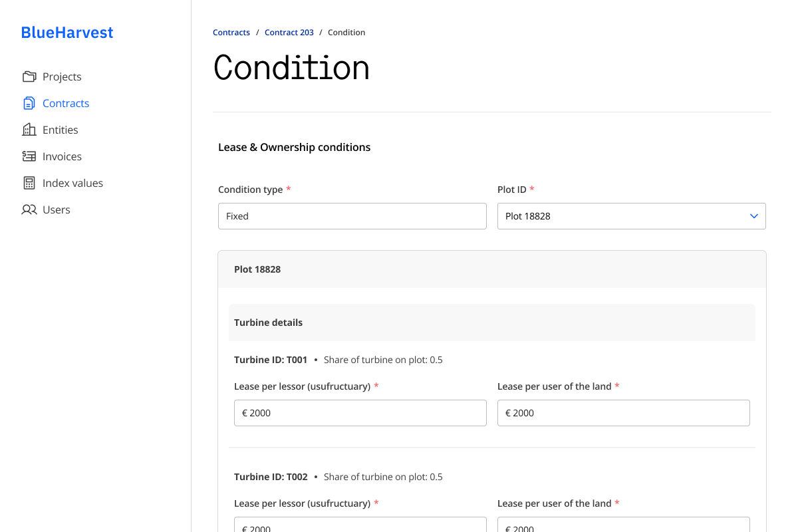
Task: Click the Plot 18828 panel header
Action: (x=492, y=269)
